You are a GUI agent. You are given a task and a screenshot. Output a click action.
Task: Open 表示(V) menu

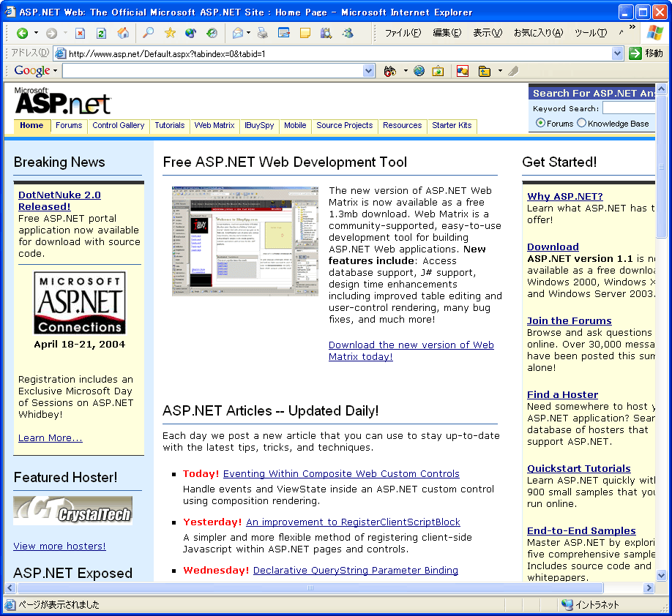click(x=488, y=33)
